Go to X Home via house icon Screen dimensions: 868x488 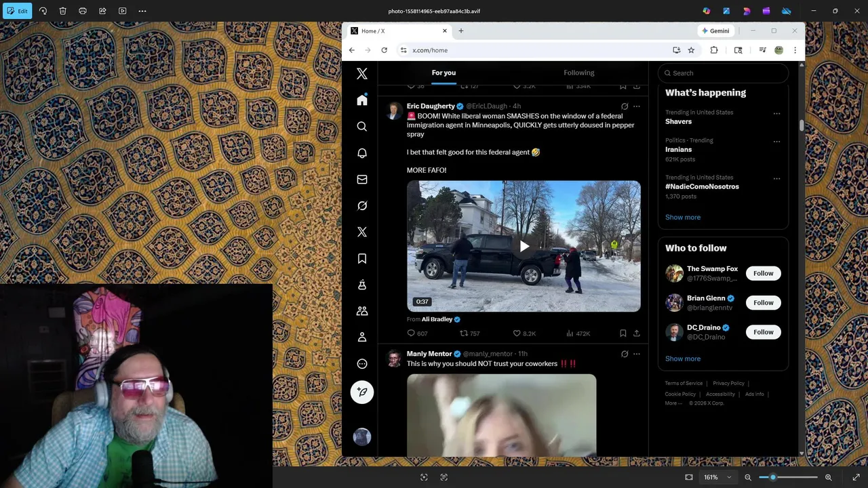tap(362, 100)
